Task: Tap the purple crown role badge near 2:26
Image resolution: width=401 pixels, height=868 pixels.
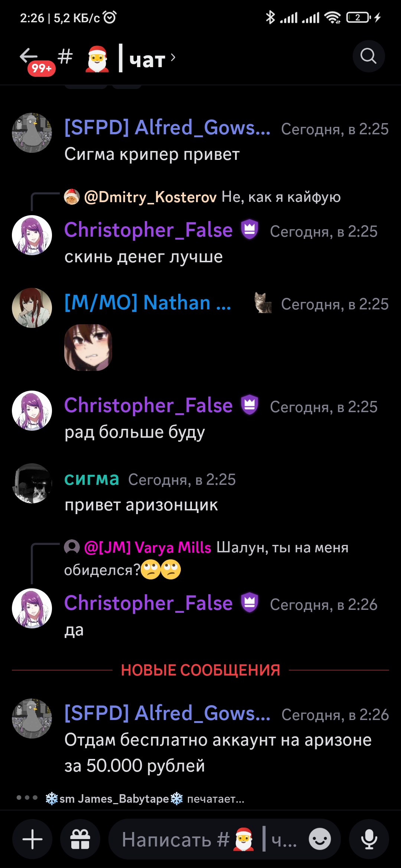Action: (x=250, y=602)
